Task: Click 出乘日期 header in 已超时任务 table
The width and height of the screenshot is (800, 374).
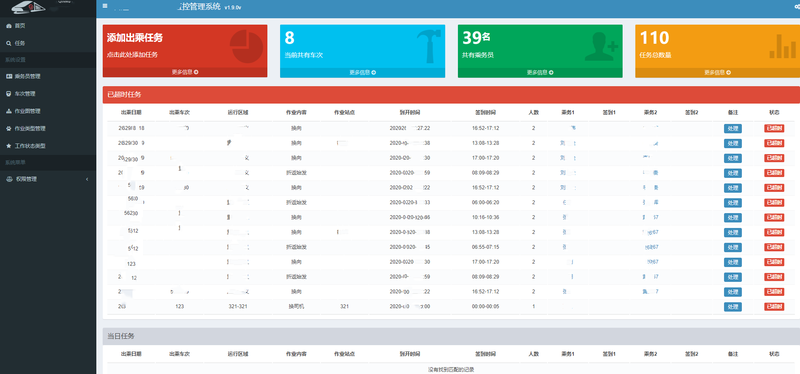Action: (131, 112)
